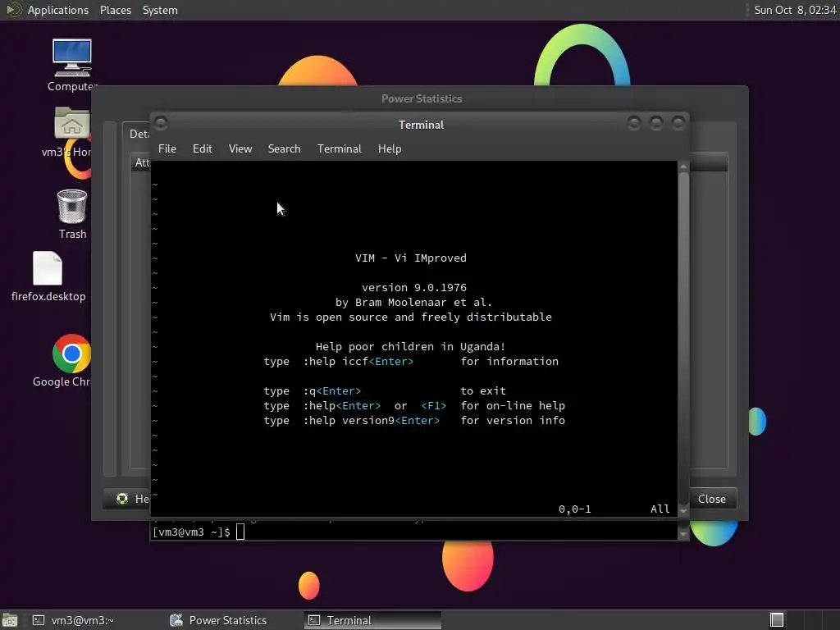Viewport: 840px width, 630px height.
Task: Click the terminal icon on vm3@vm3:~ taskbar entry
Action: [x=39, y=620]
